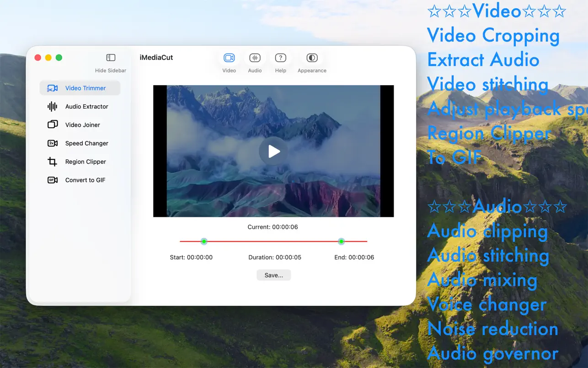Click the start trim handle on timeline
The height and width of the screenshot is (368, 588).
point(204,241)
